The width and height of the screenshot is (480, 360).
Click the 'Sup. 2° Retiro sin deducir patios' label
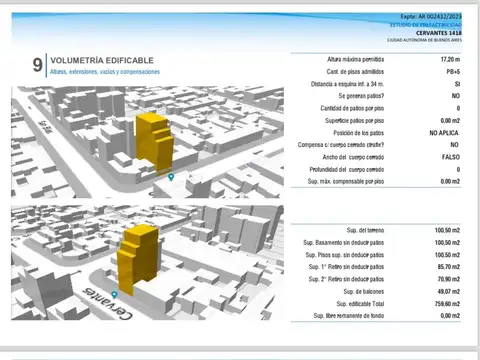tap(346, 279)
